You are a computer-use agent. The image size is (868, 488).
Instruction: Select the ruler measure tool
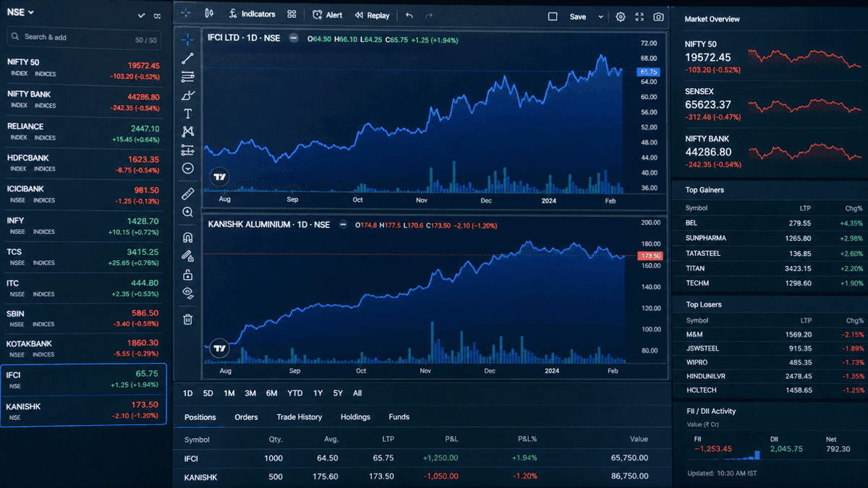187,194
